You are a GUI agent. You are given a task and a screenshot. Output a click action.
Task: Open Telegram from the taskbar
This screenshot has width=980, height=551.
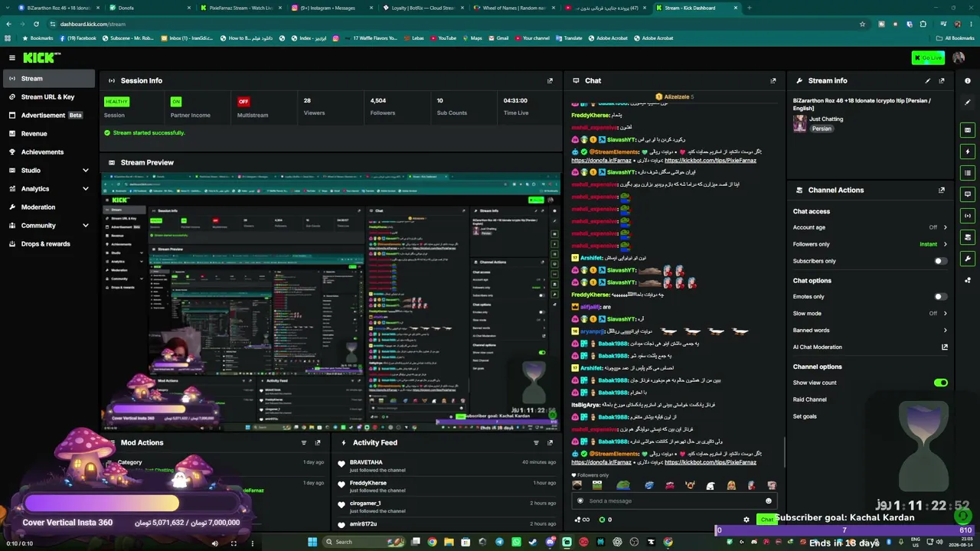click(499, 542)
